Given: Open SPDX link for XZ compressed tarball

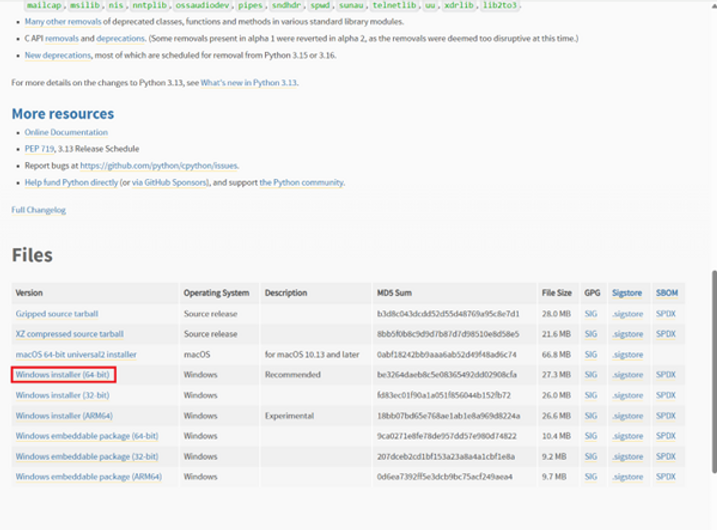Looking at the screenshot, I should [666, 334].
